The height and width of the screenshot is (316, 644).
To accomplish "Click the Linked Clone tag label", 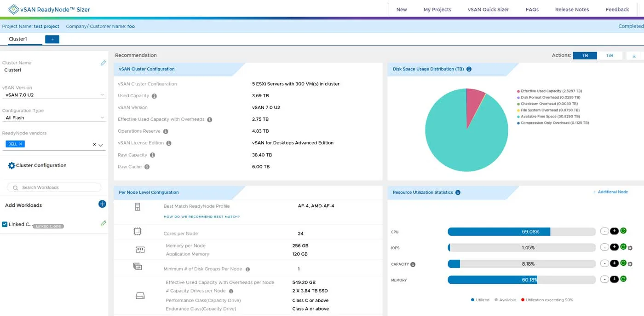I will tap(48, 226).
